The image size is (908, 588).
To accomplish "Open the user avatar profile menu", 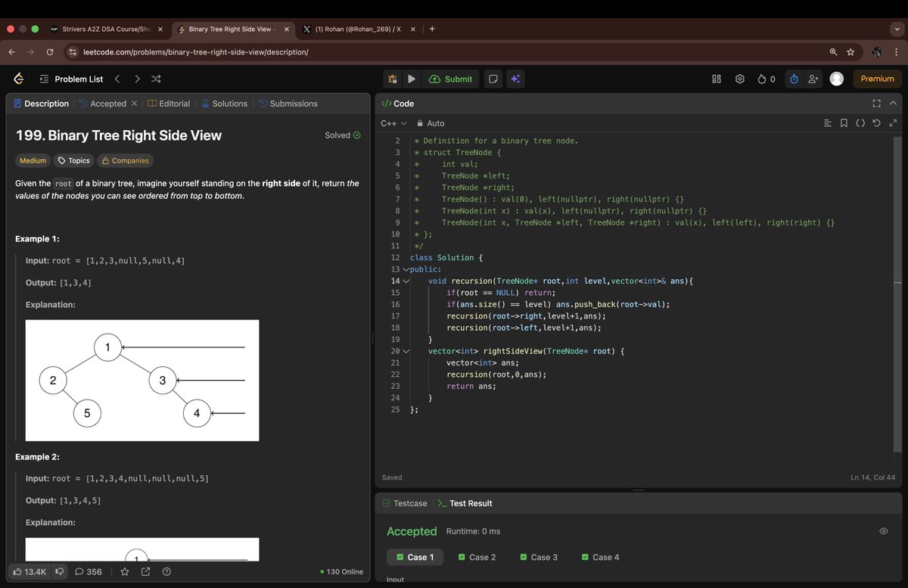I will [x=836, y=79].
